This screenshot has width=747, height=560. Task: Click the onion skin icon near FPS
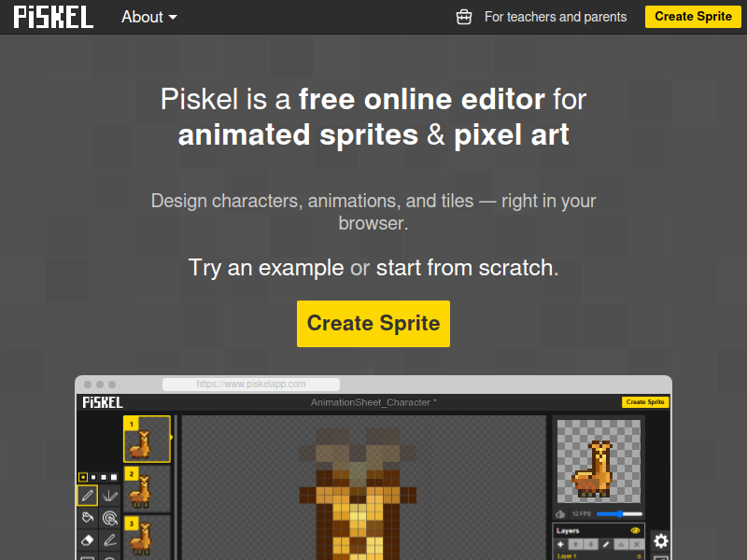[560, 513]
